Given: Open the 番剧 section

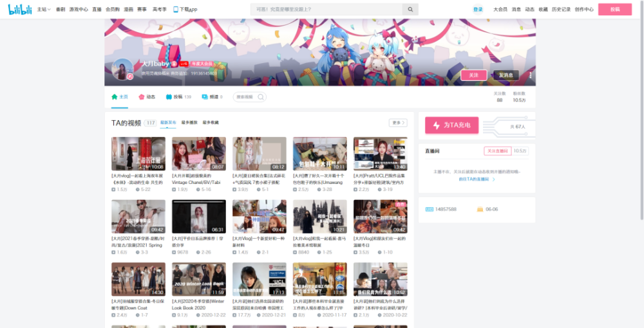Looking at the screenshot, I should coord(61,10).
